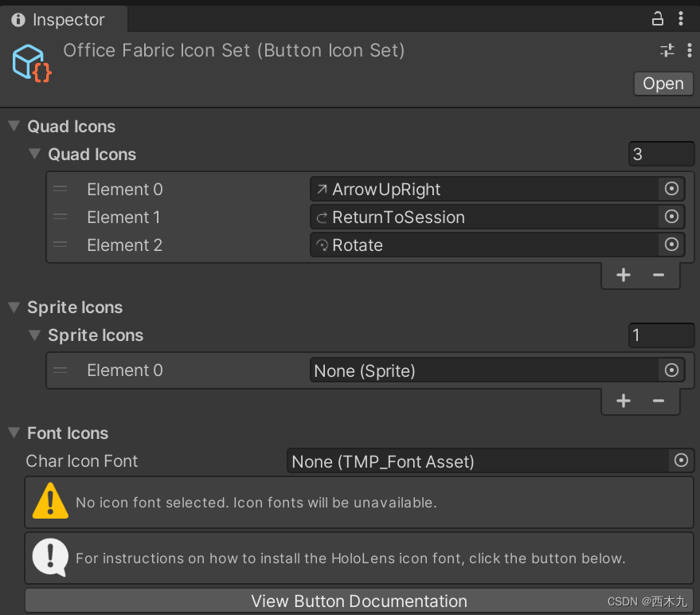Collapse the nested Sprite Icons list
The image size is (700, 615).
(x=35, y=335)
